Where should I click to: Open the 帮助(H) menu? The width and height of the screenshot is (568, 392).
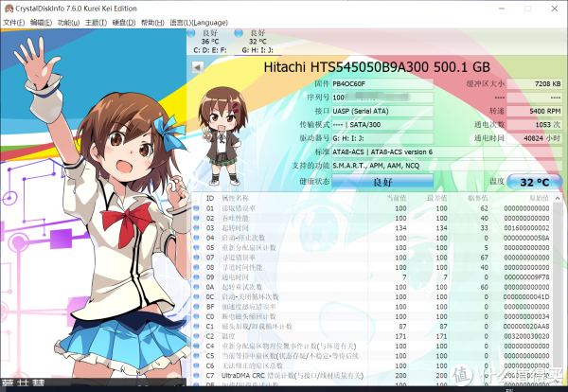coord(152,23)
